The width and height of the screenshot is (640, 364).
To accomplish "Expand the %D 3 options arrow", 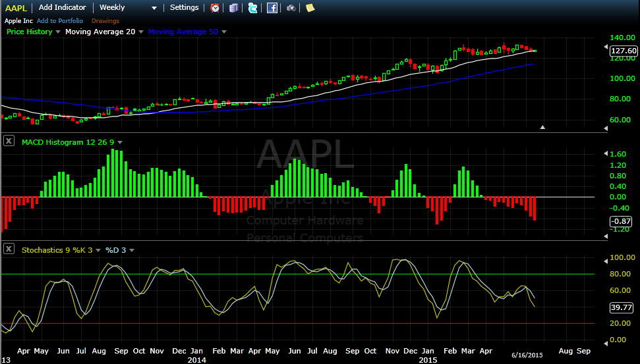I will pyautogui.click(x=131, y=250).
